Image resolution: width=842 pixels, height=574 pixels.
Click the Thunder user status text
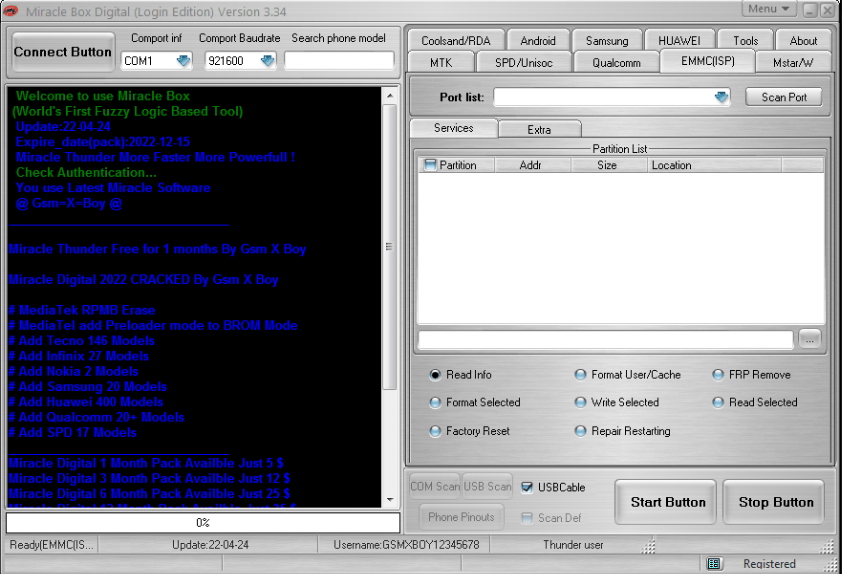click(573, 545)
